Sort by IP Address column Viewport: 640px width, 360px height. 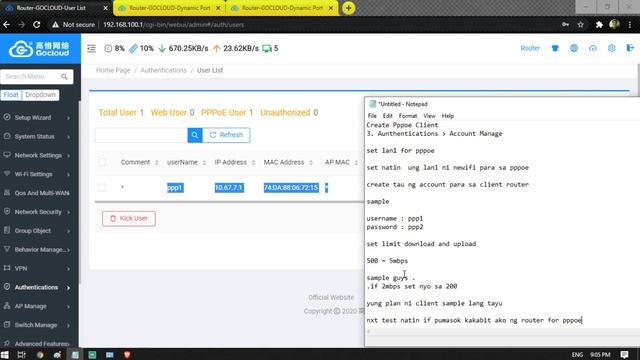click(235, 162)
